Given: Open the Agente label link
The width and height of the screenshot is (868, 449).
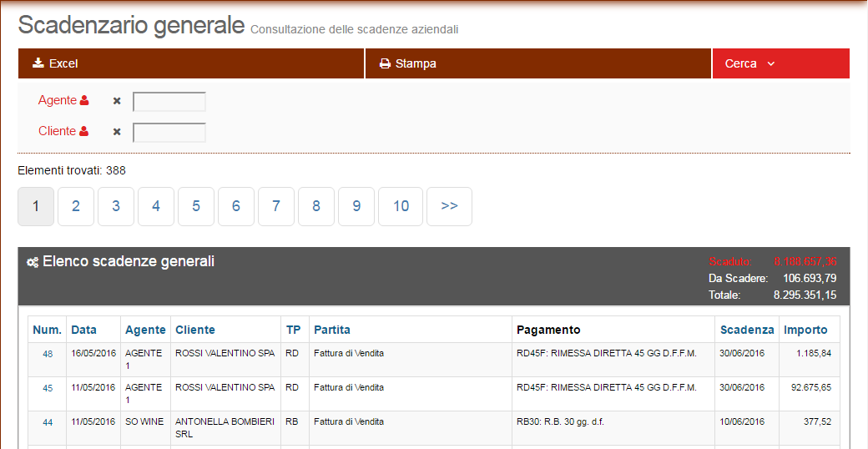Looking at the screenshot, I should click(57, 101).
